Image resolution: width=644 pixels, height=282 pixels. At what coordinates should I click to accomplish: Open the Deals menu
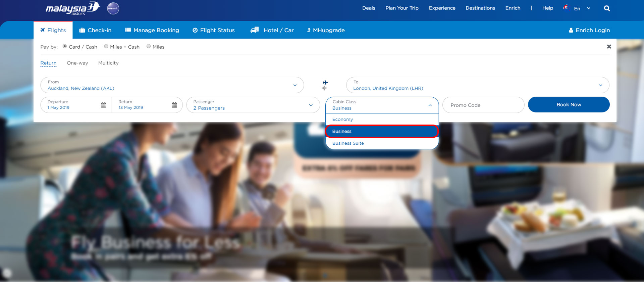369,8
